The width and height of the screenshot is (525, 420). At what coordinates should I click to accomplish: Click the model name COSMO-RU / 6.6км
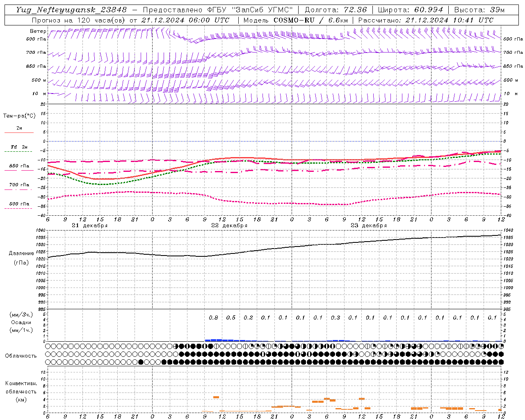pyautogui.click(x=311, y=20)
